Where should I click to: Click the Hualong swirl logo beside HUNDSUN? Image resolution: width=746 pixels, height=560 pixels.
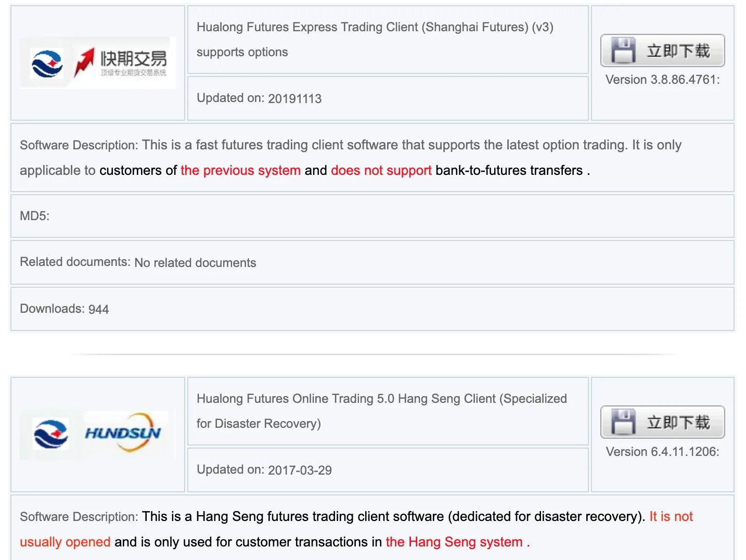click(x=50, y=434)
